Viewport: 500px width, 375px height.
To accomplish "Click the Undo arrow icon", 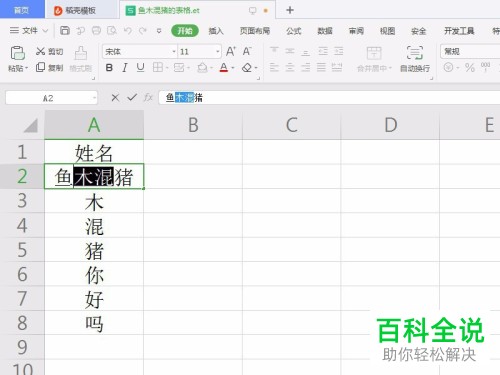I will tap(128, 31).
